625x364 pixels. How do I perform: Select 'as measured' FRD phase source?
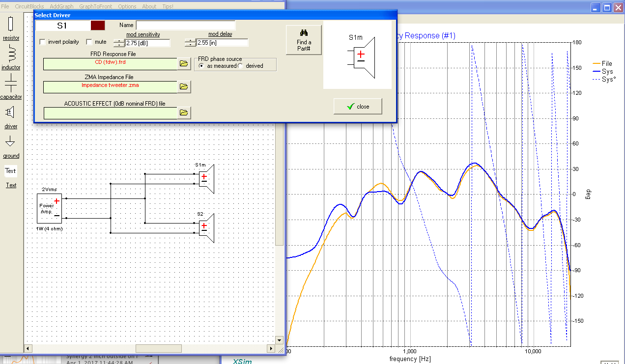201,66
